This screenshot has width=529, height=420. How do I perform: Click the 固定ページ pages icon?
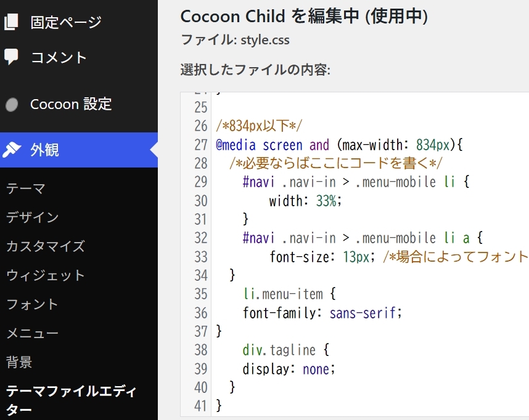(x=11, y=22)
